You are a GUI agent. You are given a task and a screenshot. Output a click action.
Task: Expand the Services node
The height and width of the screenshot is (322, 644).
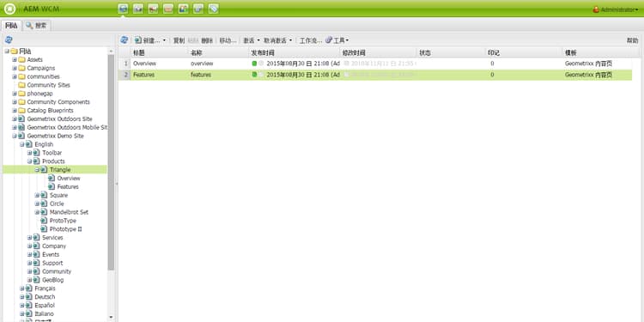[29, 237]
